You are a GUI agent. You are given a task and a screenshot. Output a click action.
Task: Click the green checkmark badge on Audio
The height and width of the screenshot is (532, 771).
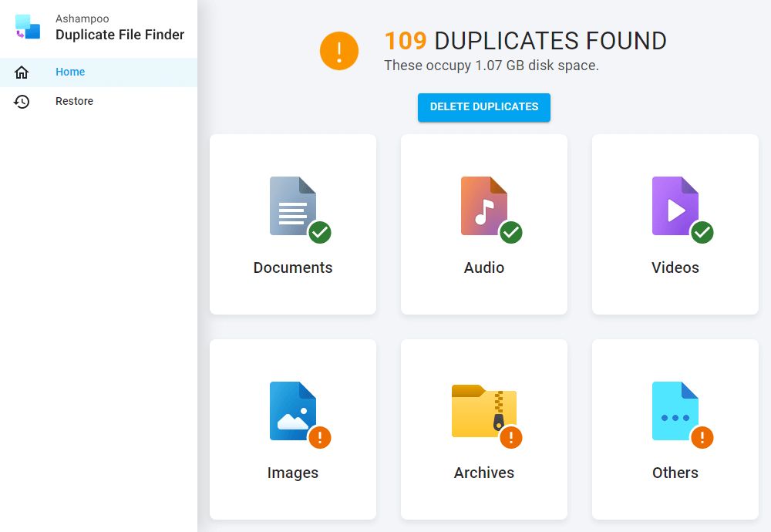click(x=511, y=232)
